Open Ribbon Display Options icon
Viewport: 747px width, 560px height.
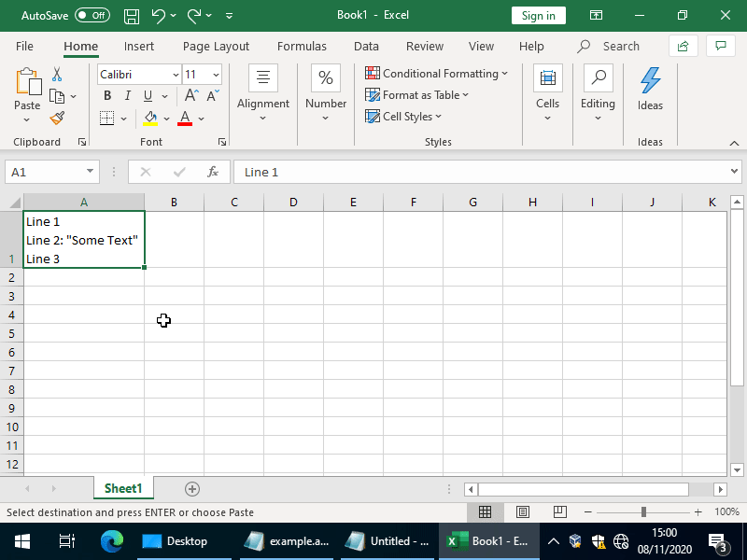point(596,15)
